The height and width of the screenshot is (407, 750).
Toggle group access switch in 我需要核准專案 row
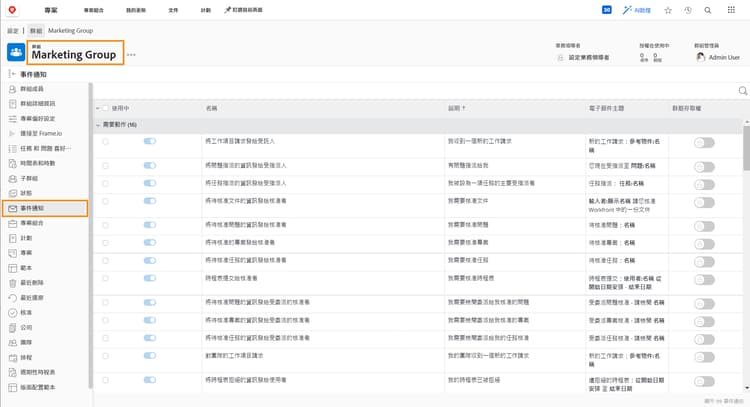pyautogui.click(x=704, y=244)
